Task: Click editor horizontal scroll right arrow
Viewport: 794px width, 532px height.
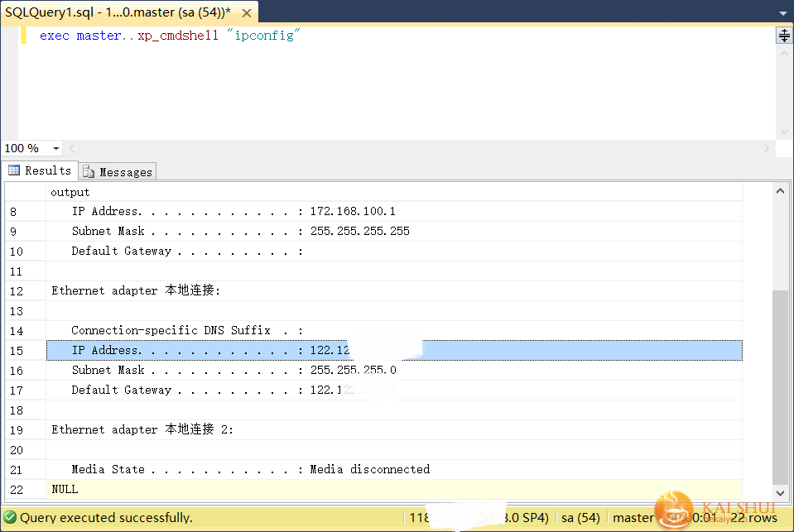Action: point(767,148)
